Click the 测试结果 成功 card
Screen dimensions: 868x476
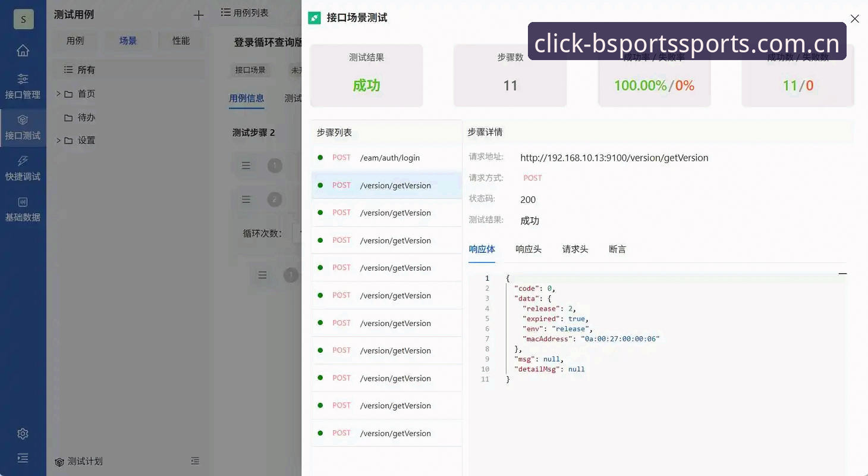[366, 76]
